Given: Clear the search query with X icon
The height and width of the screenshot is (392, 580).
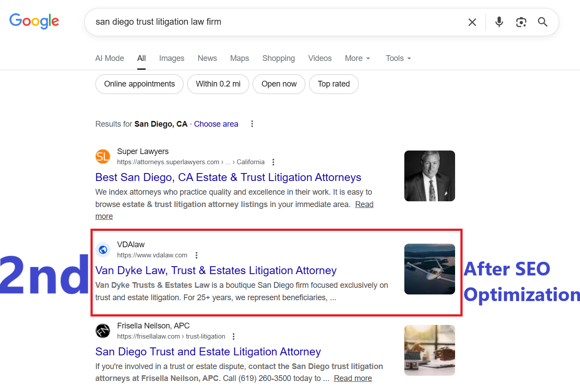Looking at the screenshot, I should [x=472, y=22].
